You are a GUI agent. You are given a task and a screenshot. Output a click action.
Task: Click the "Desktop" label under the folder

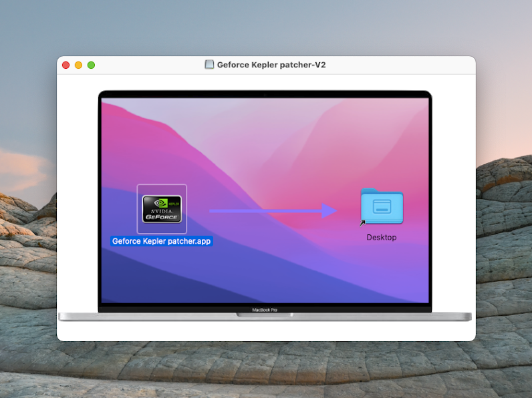click(x=382, y=237)
